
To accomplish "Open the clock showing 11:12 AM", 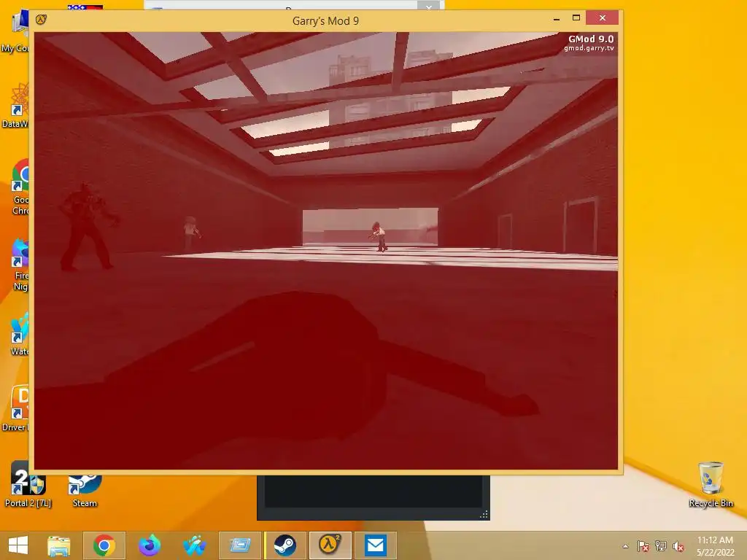I will click(x=715, y=546).
